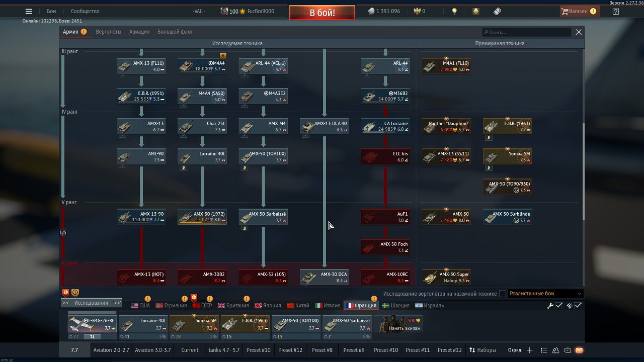
Task: Switch to the Авиация tab
Action: 139,32
